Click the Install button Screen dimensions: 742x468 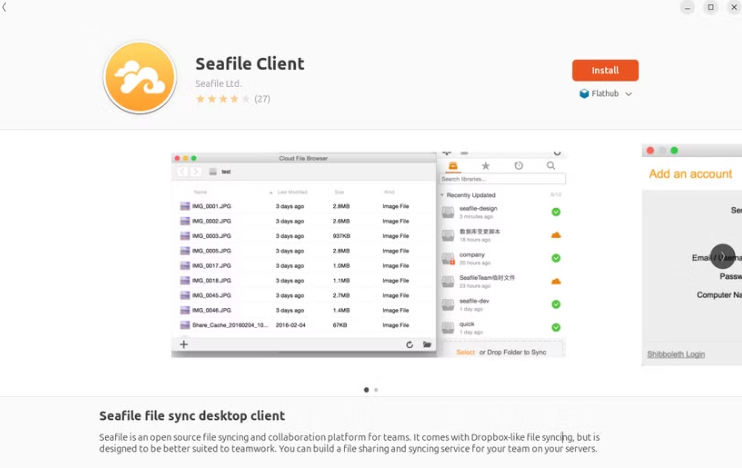point(605,70)
